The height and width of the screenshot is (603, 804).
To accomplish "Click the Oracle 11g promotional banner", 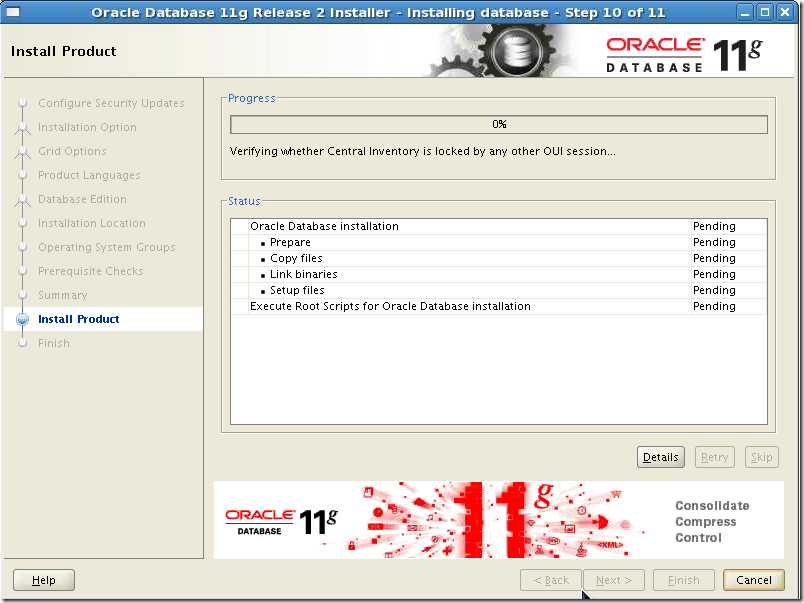I will 498,520.
